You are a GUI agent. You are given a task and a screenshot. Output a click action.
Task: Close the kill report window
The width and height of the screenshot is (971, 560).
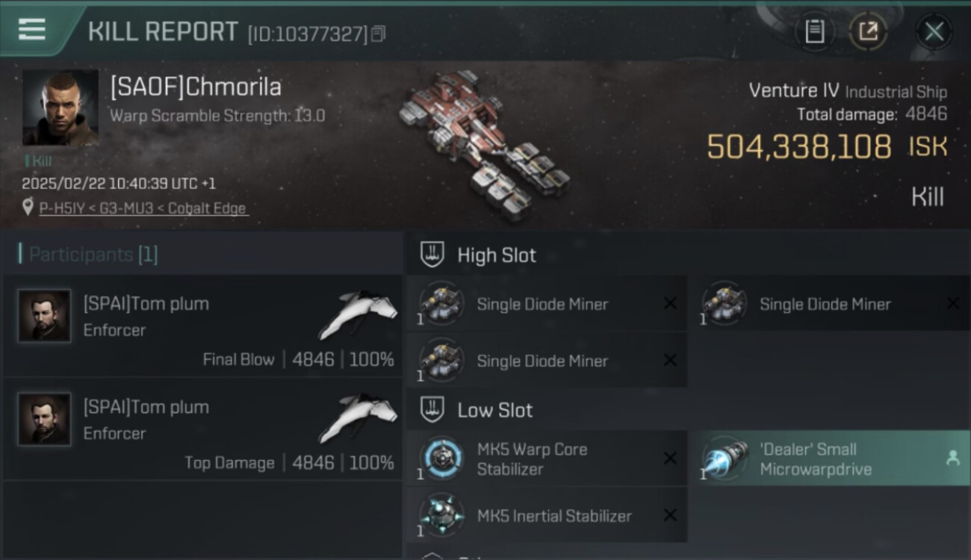(x=934, y=31)
